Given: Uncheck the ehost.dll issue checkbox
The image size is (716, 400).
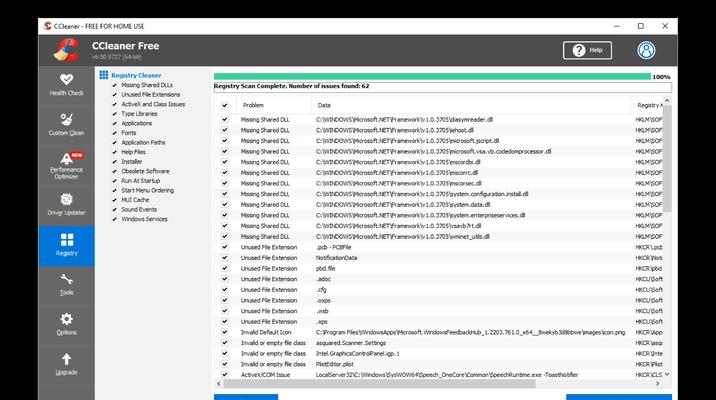Looking at the screenshot, I should 225,130.
